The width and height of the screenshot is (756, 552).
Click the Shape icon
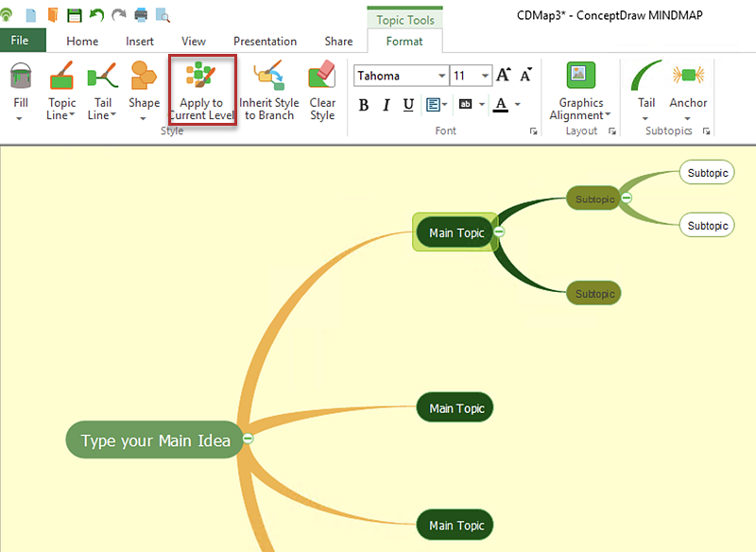[x=144, y=76]
